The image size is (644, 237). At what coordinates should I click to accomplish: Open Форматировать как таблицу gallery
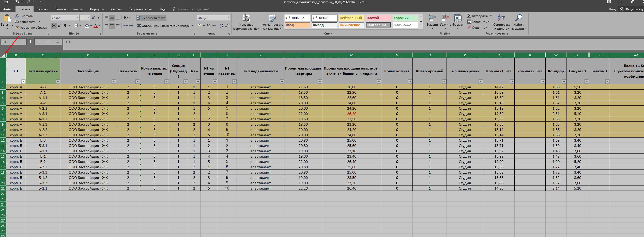(x=272, y=22)
